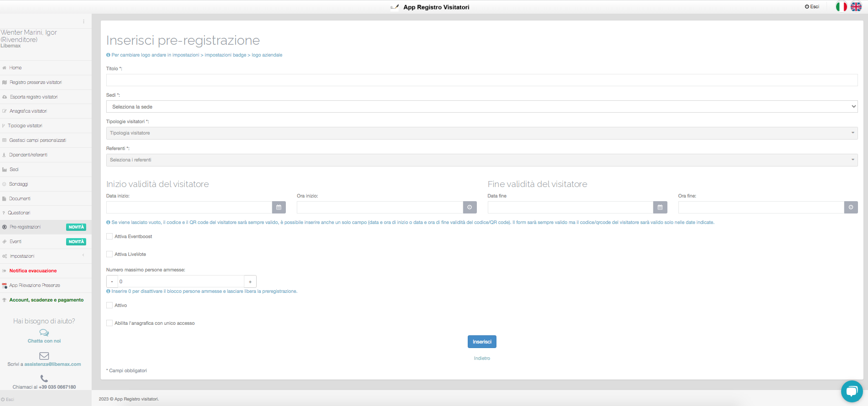The height and width of the screenshot is (406, 868).
Task: Click the assistenza@libemax.com email link
Action: pos(52,364)
